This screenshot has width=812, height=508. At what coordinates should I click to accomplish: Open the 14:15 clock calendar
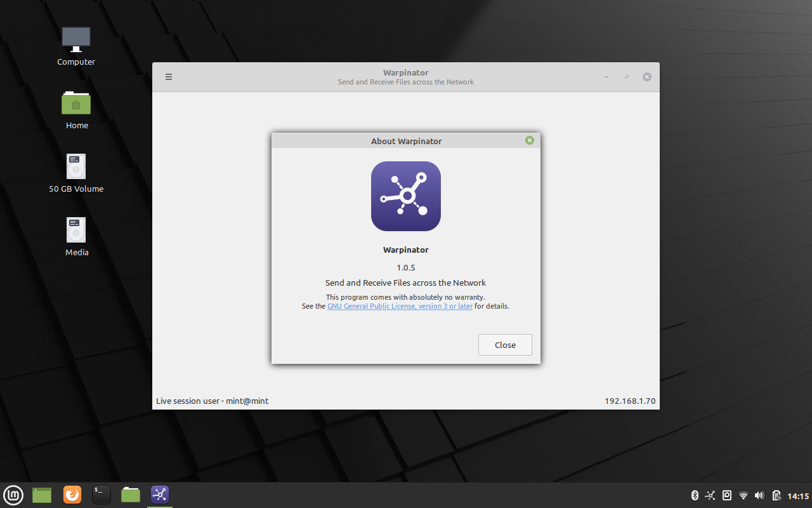[798, 496]
